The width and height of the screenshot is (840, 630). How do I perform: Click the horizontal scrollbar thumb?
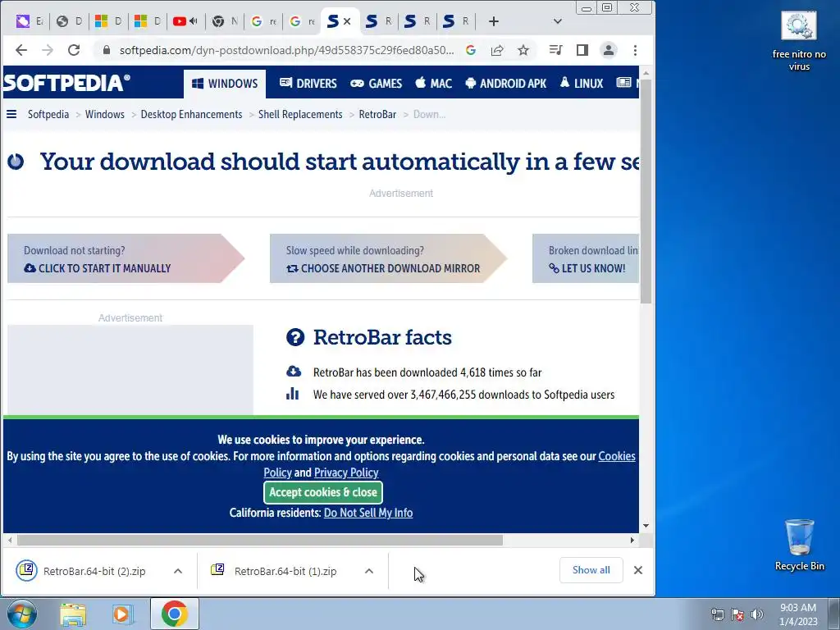coord(260,540)
